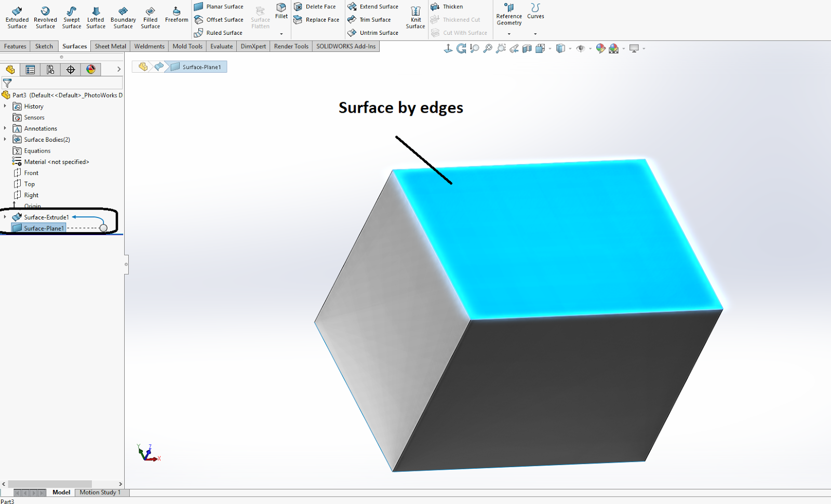Open the Evaluate tab
Viewport: 831px width, 504px height.
tap(221, 46)
